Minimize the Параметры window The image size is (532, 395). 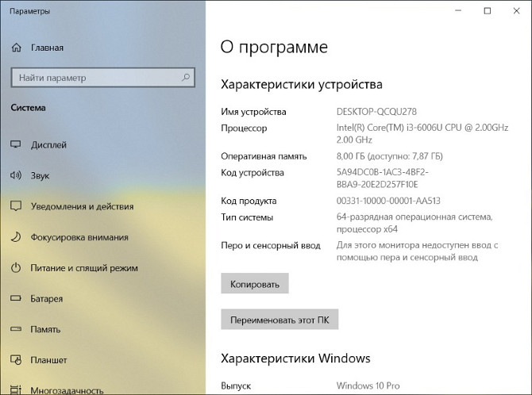coord(458,11)
